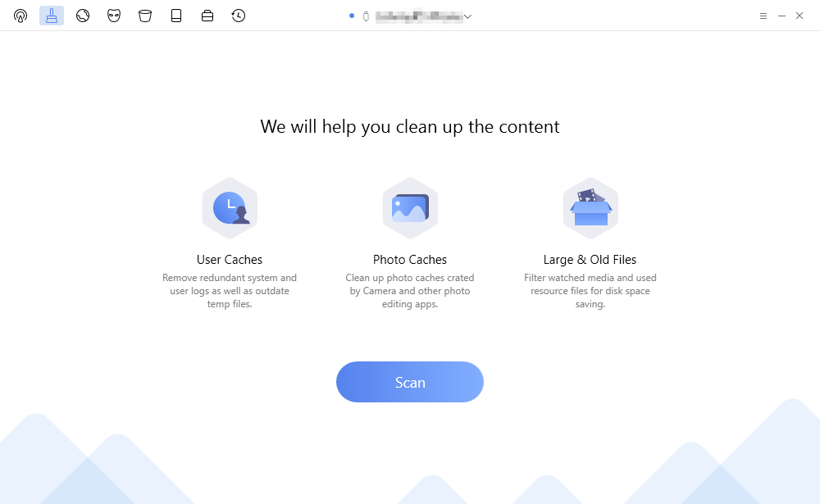Open the Internet Clean globe icon
This screenshot has height=504, width=820.
tap(83, 16)
